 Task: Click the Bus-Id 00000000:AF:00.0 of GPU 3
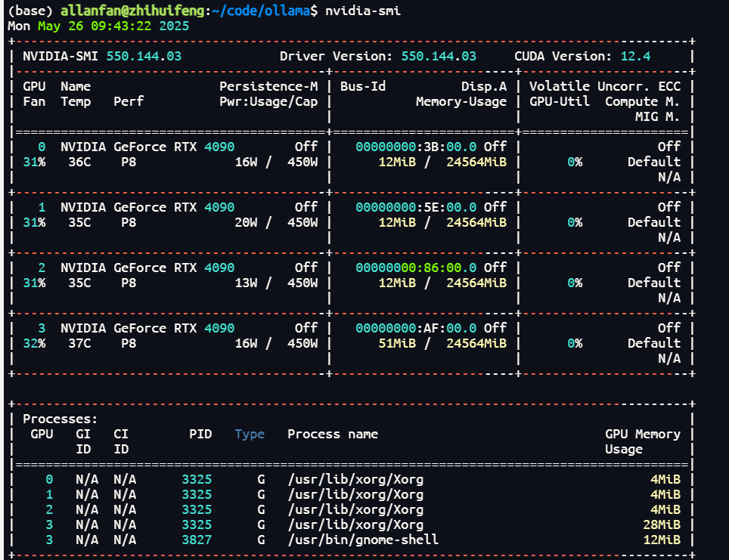(x=416, y=328)
